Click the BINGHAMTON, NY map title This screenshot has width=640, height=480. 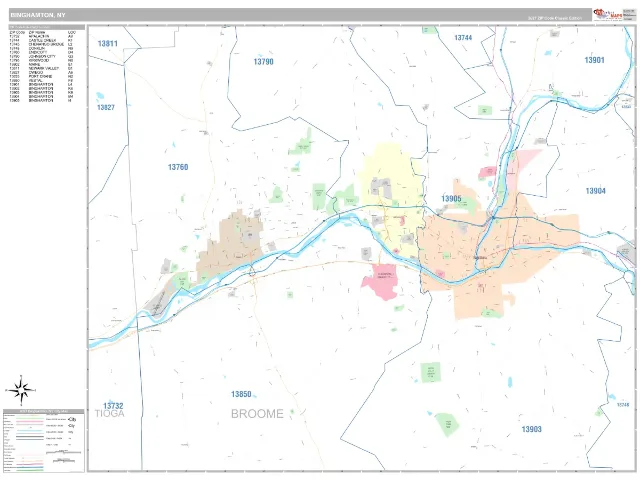pyautogui.click(x=38, y=15)
